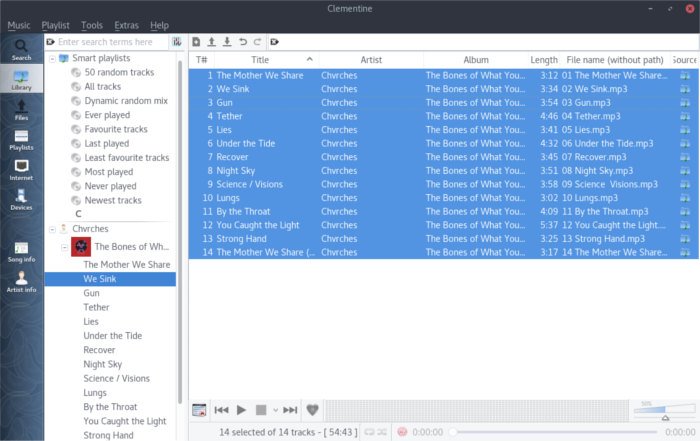700x441 pixels.
Task: Undo the last playlist change
Action: coord(242,42)
